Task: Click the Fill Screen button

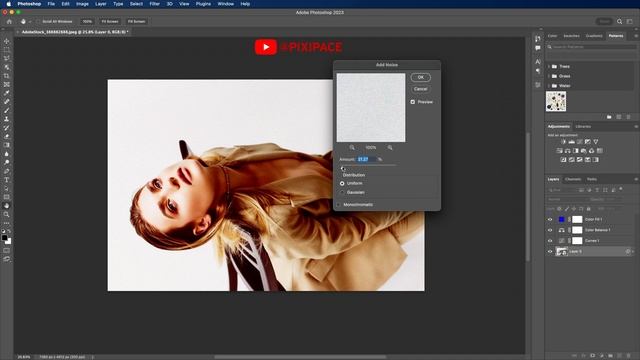Action: 136,21
